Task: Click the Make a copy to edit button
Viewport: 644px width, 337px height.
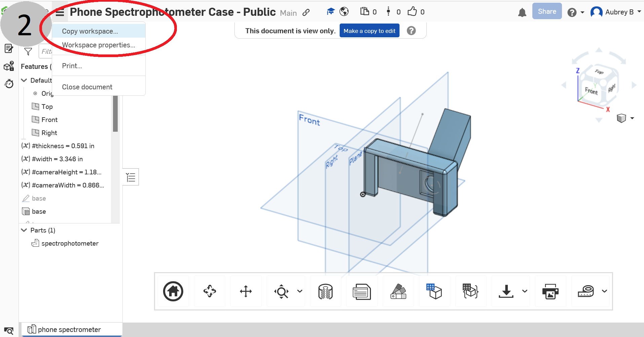Action: 369,31
